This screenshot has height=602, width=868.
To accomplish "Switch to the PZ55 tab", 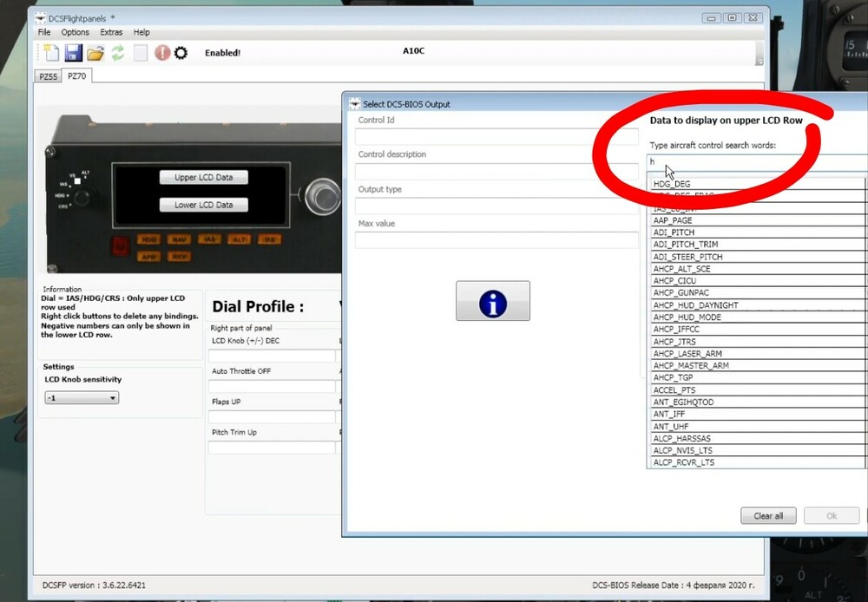I will tap(48, 76).
